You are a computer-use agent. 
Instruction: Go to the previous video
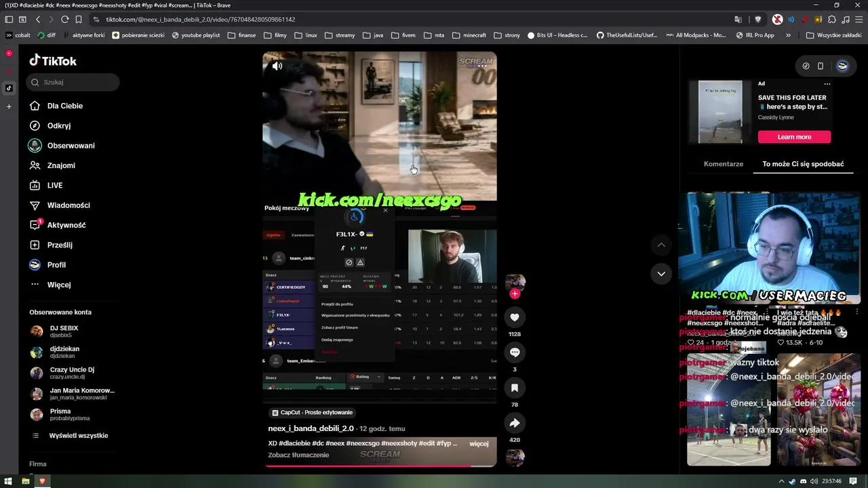[661, 245]
